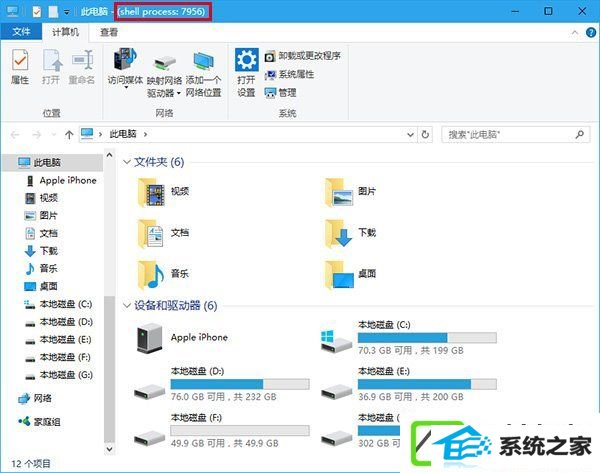The height and width of the screenshot is (473, 600).
Task: Select the 图片 folder icon in main pane
Action: 339,192
